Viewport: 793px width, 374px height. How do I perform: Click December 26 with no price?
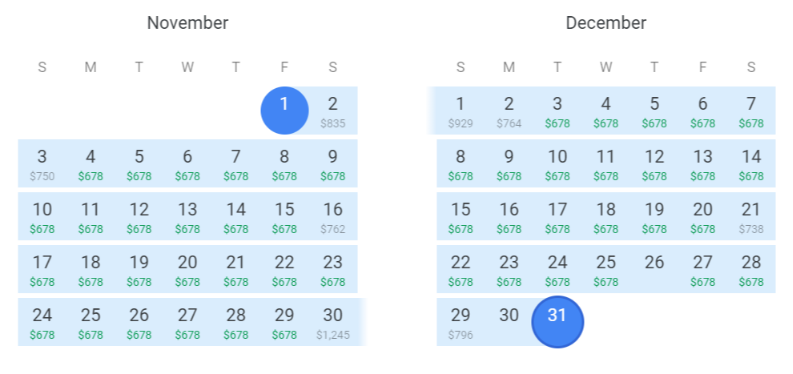654,269
